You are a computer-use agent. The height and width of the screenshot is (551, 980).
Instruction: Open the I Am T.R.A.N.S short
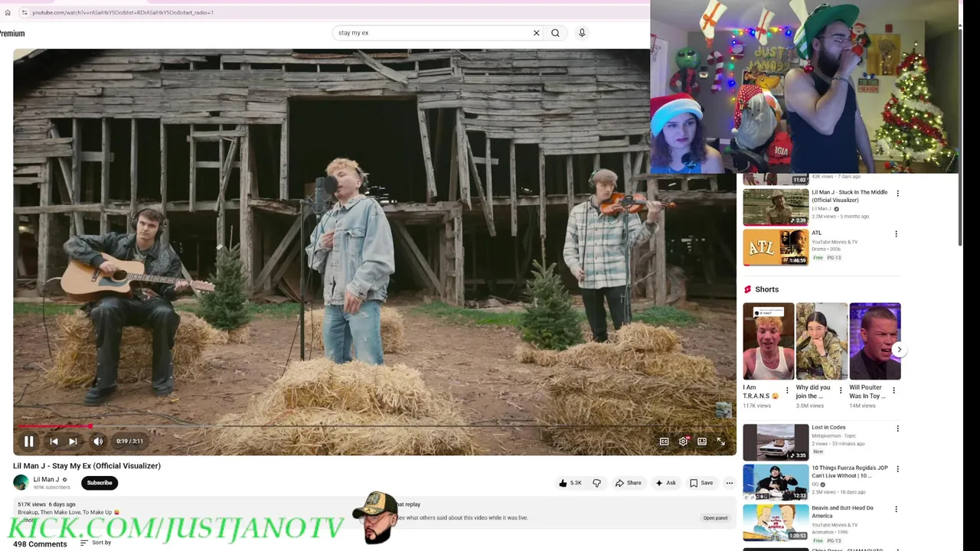(x=768, y=341)
